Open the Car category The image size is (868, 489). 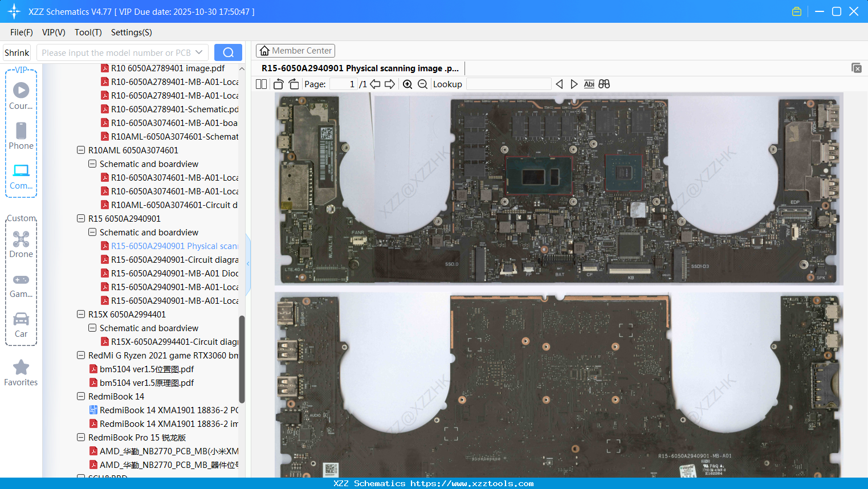click(x=21, y=324)
